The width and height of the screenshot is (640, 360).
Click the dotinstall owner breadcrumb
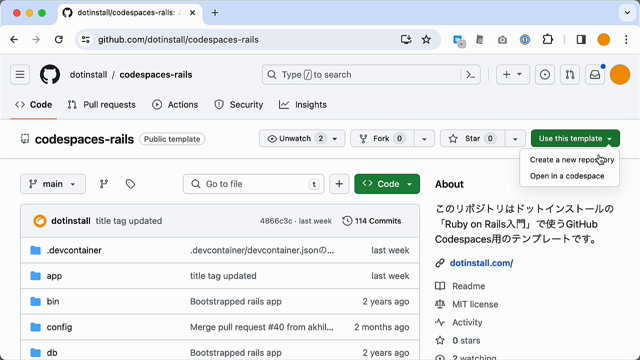pyautogui.click(x=88, y=75)
